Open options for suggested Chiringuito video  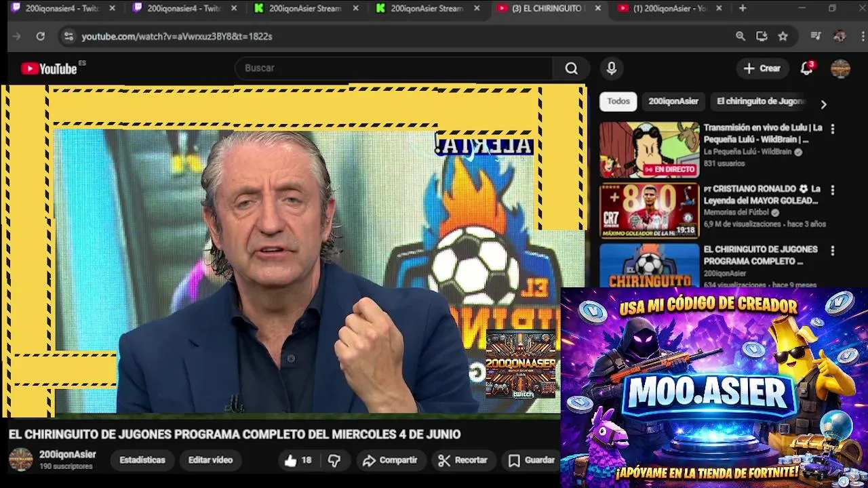click(833, 251)
